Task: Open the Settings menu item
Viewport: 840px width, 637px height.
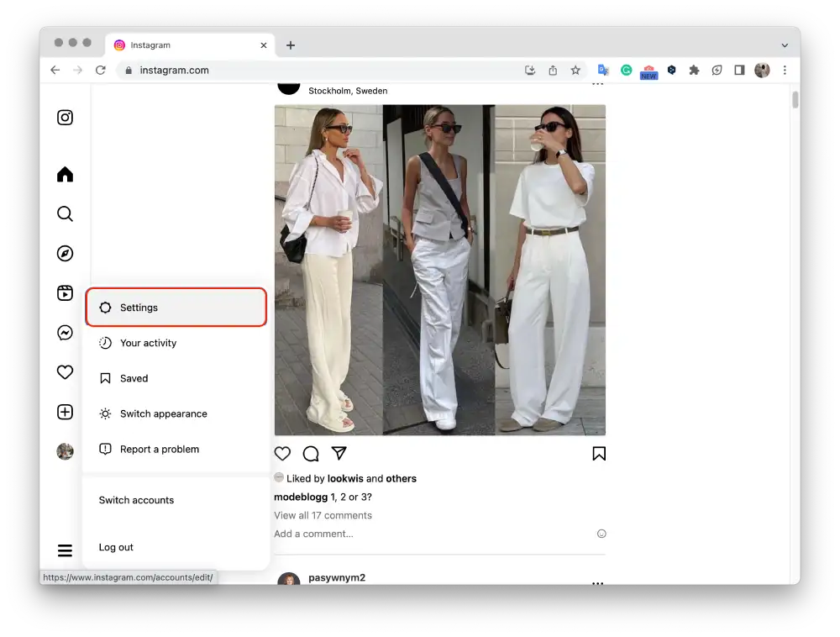Action: 176,308
